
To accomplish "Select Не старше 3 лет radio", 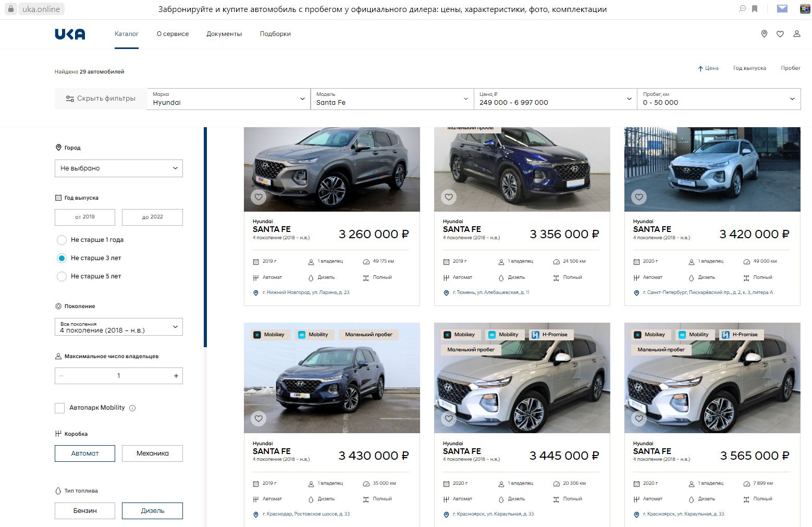I will [x=61, y=258].
